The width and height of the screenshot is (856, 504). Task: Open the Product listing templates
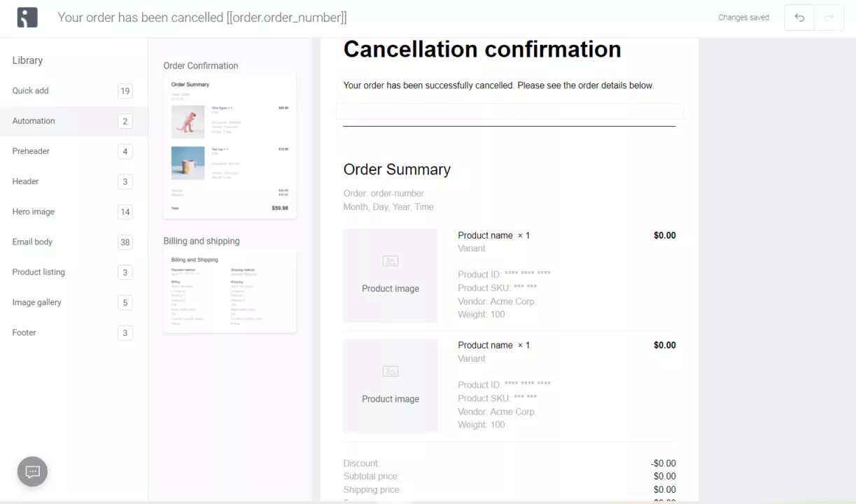pyautogui.click(x=38, y=272)
